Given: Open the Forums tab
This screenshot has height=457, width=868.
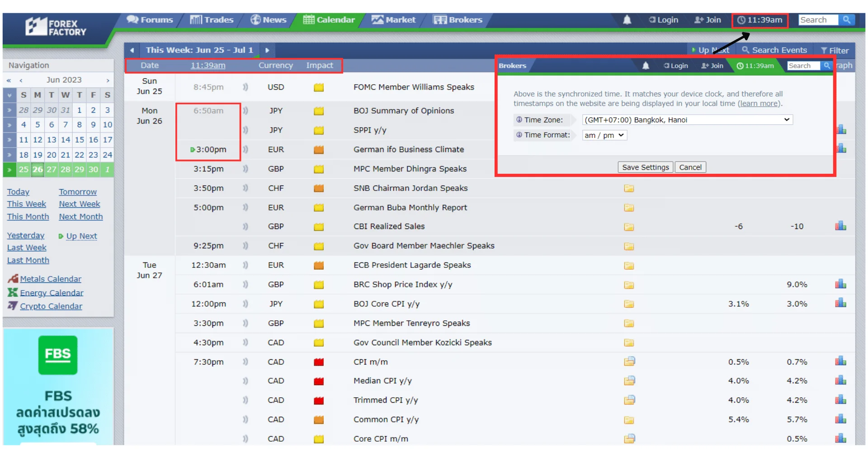Looking at the screenshot, I should coord(150,20).
